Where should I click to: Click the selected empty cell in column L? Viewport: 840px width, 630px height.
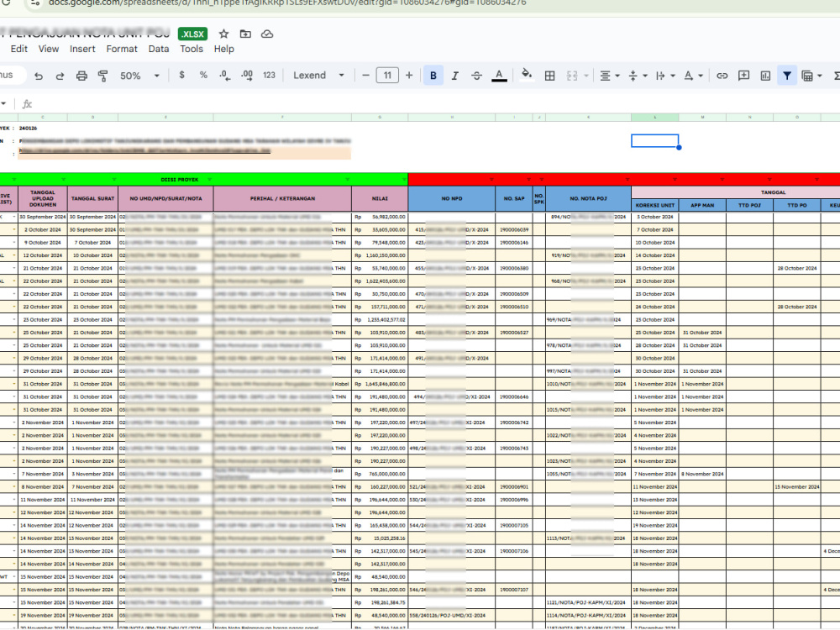coord(654,141)
